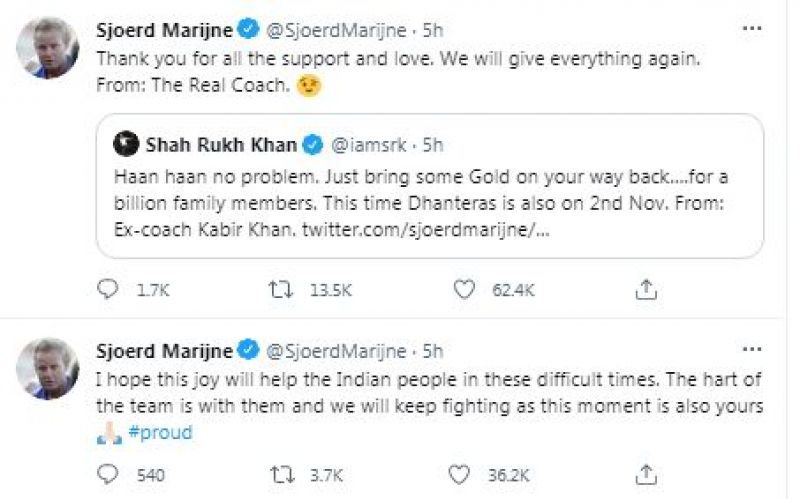Click @SjoerdMarijne handle on second tweet
This screenshot has height=499, width=800.
[336, 351]
